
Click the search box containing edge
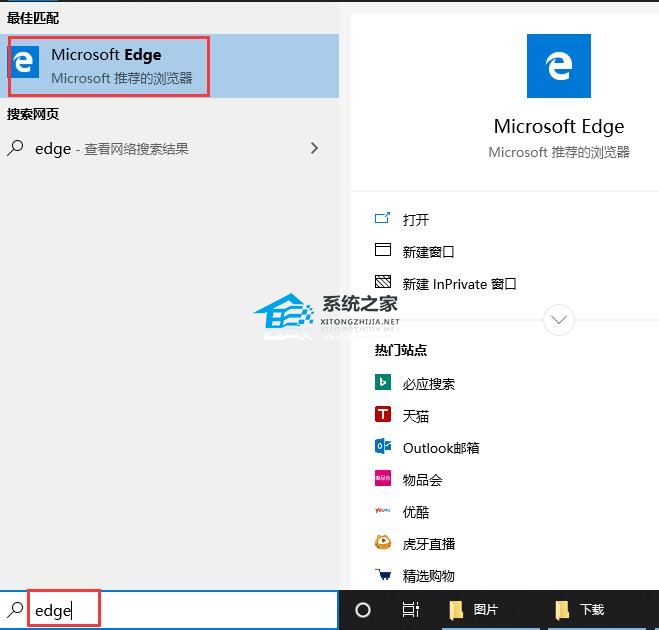(169, 609)
